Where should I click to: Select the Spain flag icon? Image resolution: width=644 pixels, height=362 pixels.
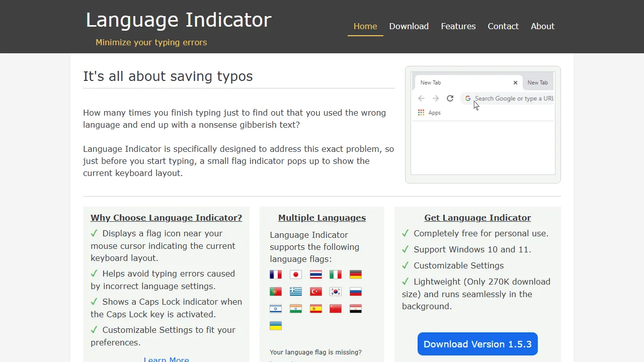(x=315, y=308)
